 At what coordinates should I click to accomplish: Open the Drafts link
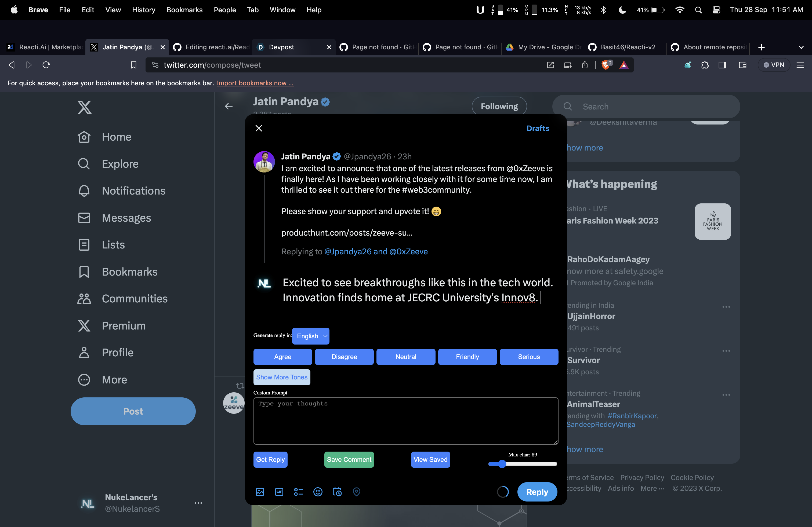[x=537, y=128]
